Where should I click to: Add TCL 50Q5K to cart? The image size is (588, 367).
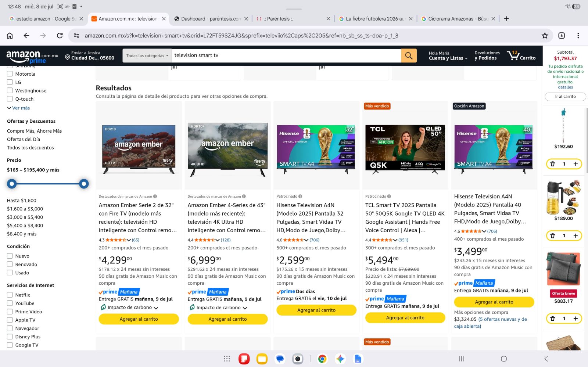click(x=405, y=317)
